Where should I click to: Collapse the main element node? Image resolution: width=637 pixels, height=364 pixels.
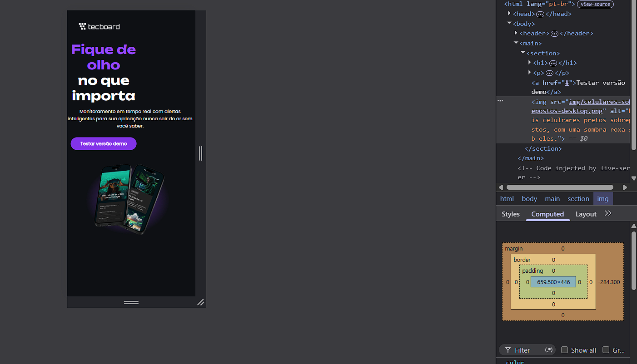coord(516,43)
